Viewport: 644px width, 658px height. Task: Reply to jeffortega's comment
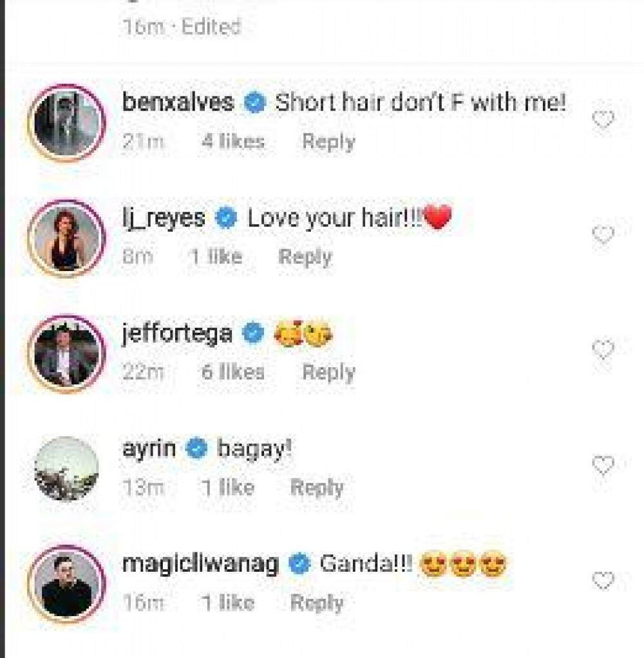[328, 372]
